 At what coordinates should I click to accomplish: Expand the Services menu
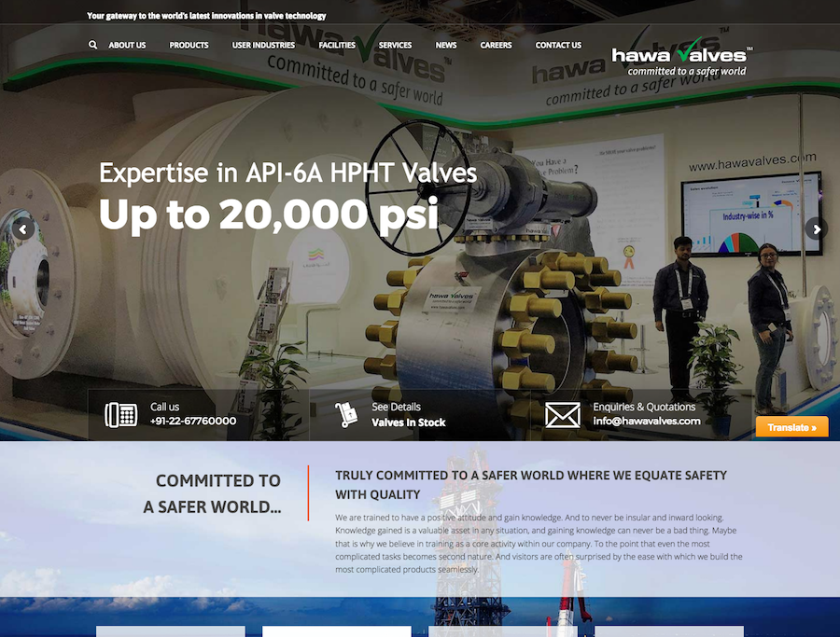(396, 45)
